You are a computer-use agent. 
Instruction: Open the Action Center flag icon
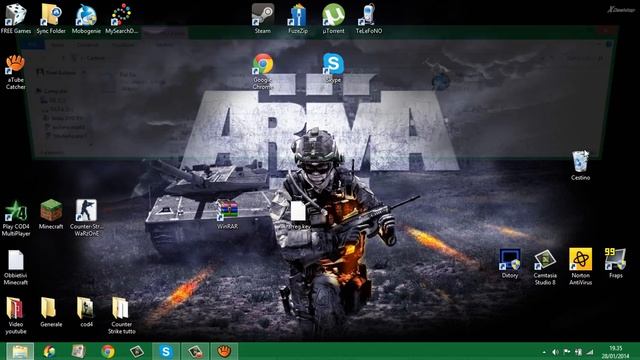(567, 352)
